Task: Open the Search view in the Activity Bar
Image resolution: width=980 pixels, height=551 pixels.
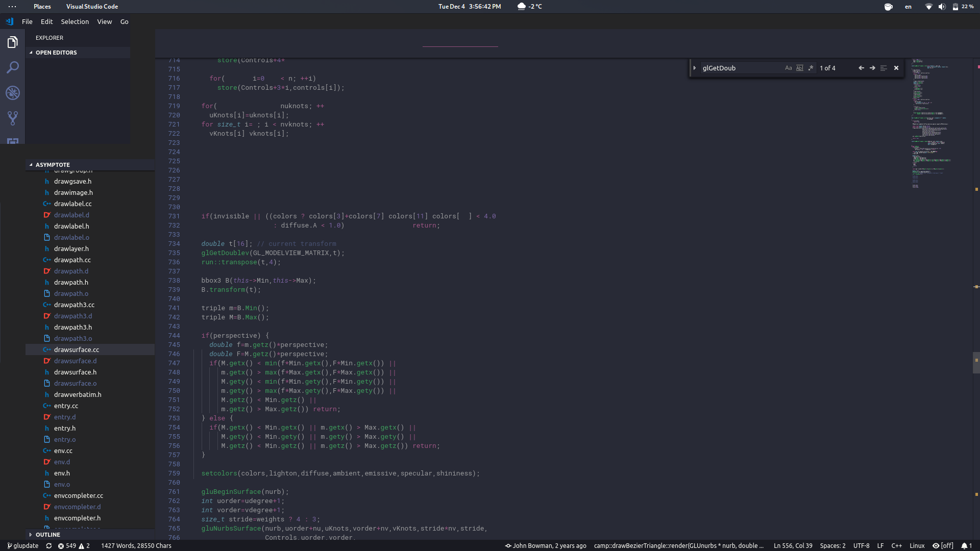Action: pos(13,67)
